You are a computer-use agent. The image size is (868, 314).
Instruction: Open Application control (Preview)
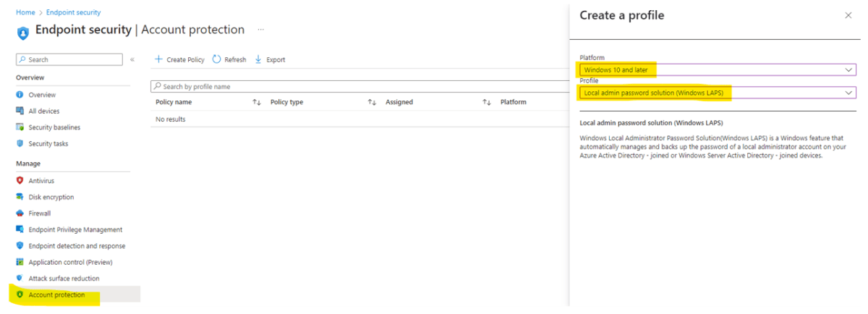tap(70, 262)
